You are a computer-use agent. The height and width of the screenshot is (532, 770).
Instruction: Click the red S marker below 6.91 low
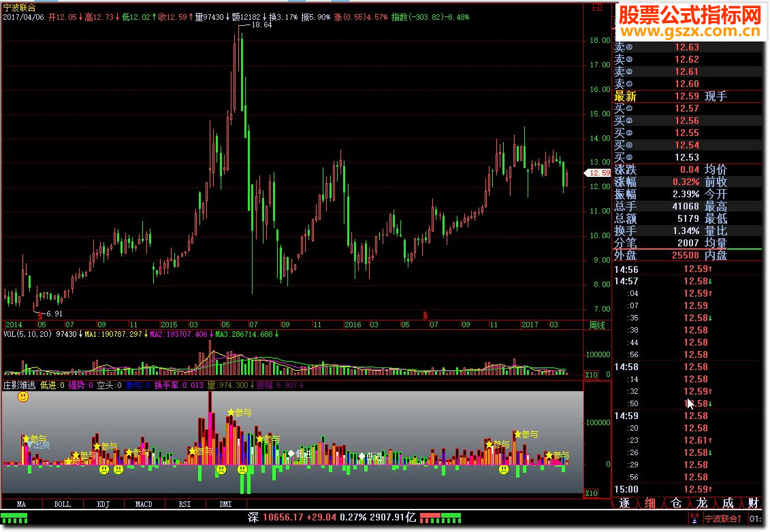click(x=39, y=316)
